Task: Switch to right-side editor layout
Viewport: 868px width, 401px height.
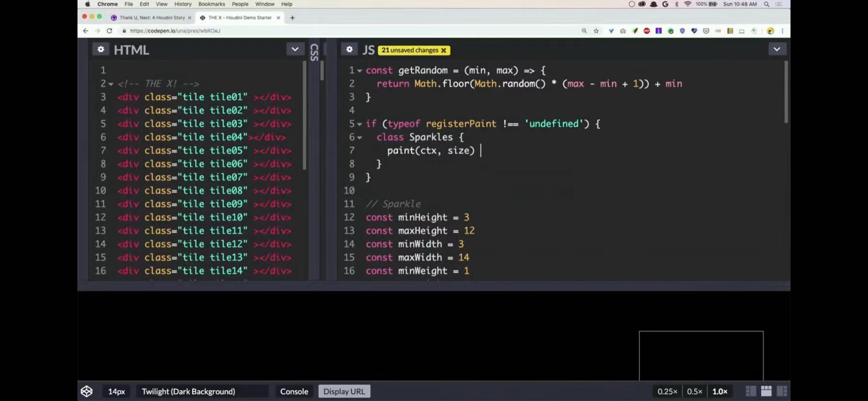Action: pyautogui.click(x=782, y=391)
